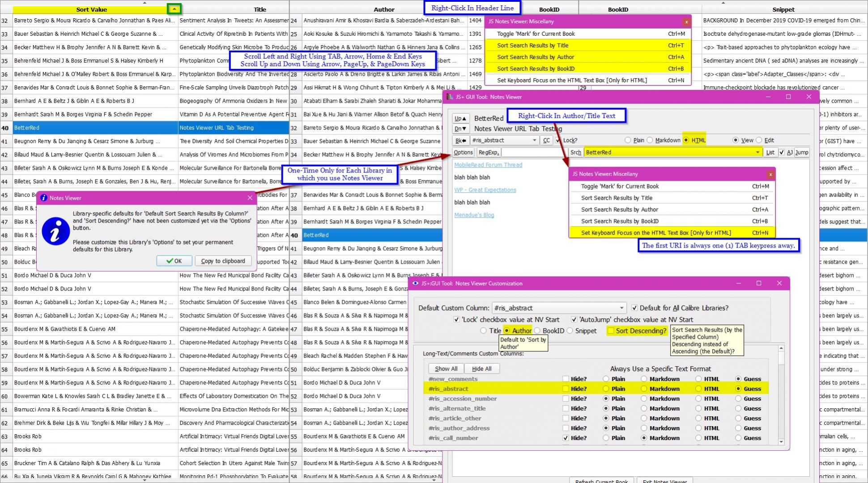Click the green-boxed arrow in Sort Value header
The width and height of the screenshot is (868, 483).
pos(174,9)
